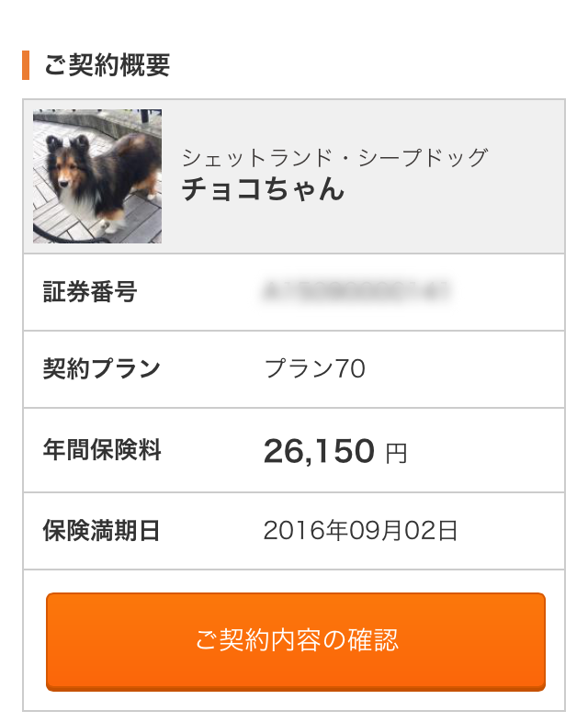The height and width of the screenshot is (722, 588).
Task: Click ご契約 text on orange button
Action: click(232, 640)
